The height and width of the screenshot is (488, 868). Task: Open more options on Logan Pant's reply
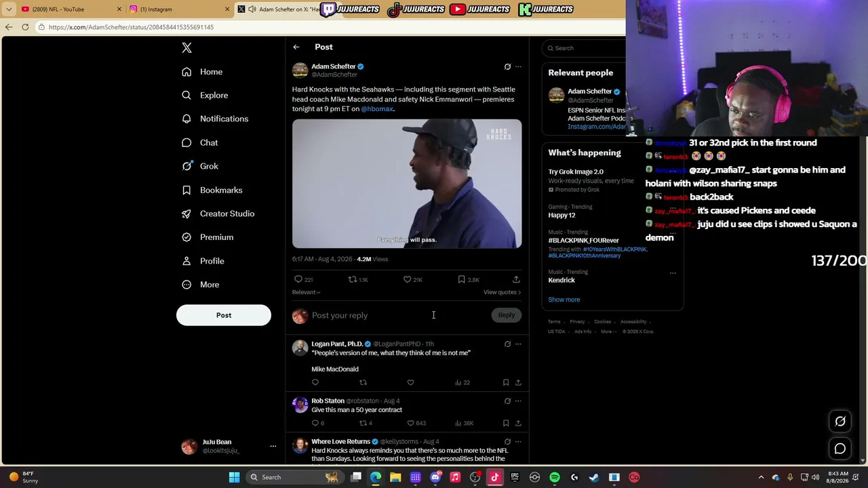(518, 344)
